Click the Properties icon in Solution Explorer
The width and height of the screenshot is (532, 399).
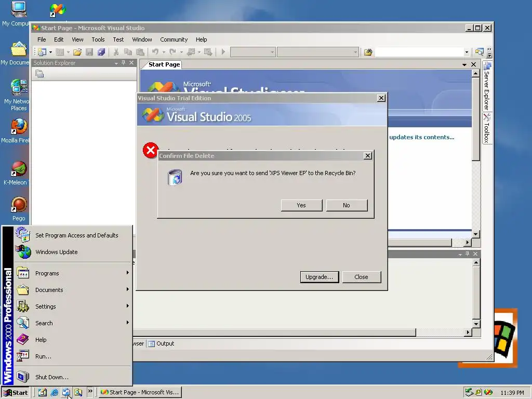[39, 74]
